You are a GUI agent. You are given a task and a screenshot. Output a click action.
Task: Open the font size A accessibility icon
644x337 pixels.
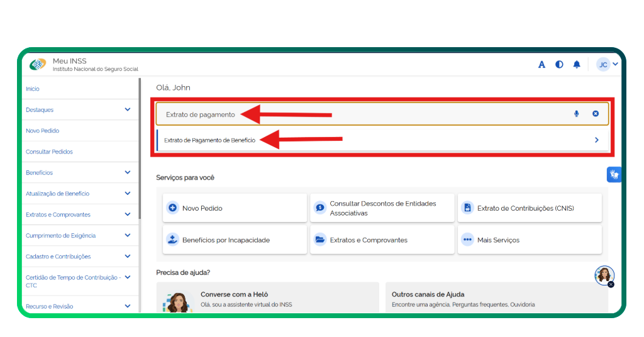[541, 64]
